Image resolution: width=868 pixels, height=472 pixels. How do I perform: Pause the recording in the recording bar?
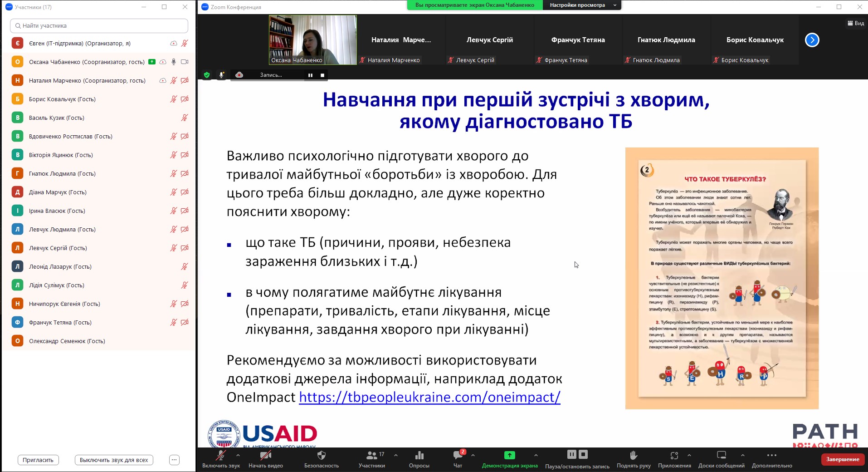pos(310,75)
